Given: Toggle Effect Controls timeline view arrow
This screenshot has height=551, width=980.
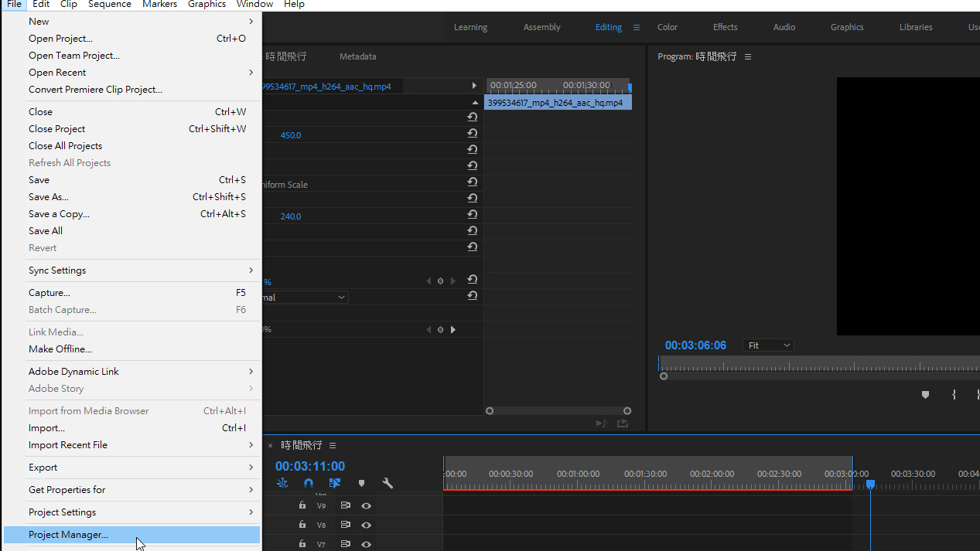Looking at the screenshot, I should [x=474, y=86].
